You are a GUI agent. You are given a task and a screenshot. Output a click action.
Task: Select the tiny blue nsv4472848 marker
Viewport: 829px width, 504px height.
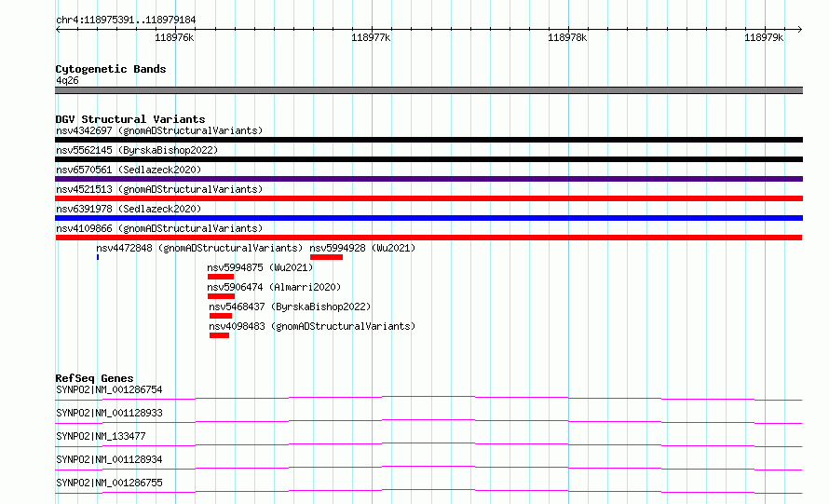[x=98, y=257]
